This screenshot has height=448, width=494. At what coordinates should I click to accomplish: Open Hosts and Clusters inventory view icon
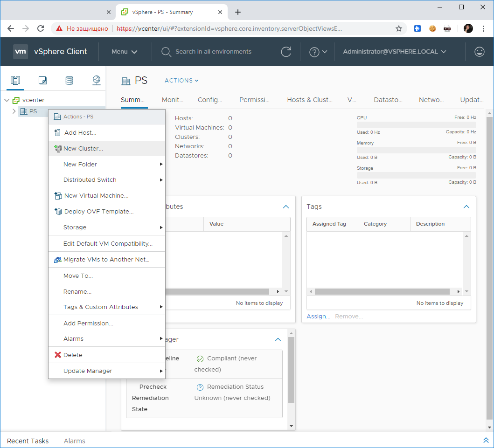click(15, 80)
